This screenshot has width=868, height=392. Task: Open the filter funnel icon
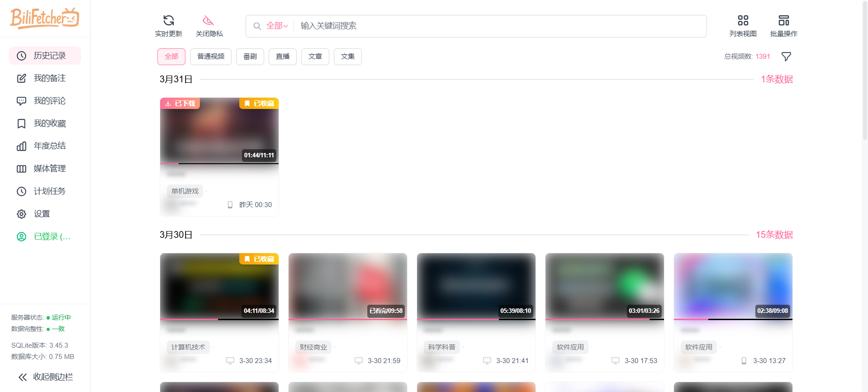tap(786, 57)
